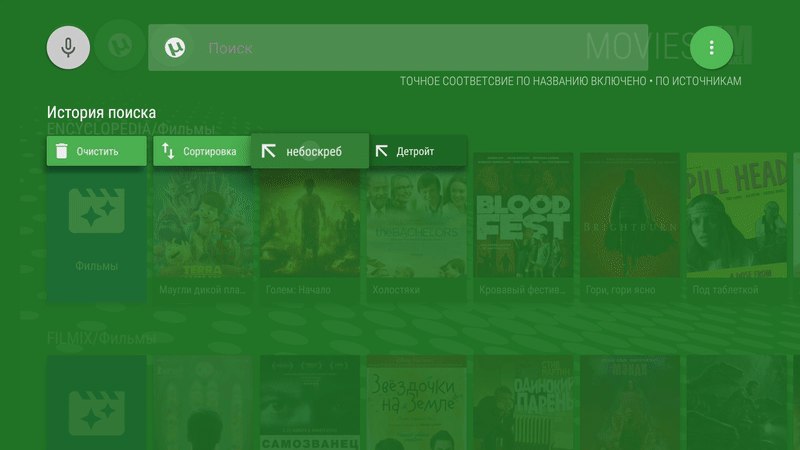Click the sort arrows icon on Сортировка

click(x=168, y=151)
